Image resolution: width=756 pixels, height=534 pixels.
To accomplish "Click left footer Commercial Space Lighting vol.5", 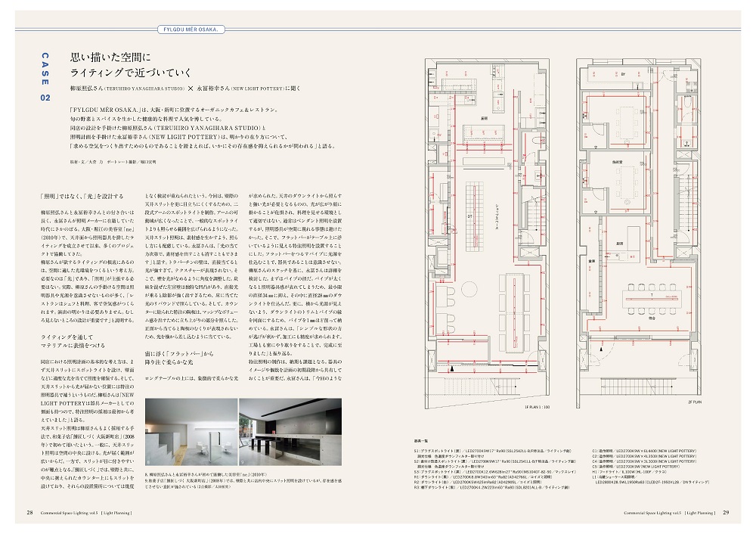I will [86, 513].
